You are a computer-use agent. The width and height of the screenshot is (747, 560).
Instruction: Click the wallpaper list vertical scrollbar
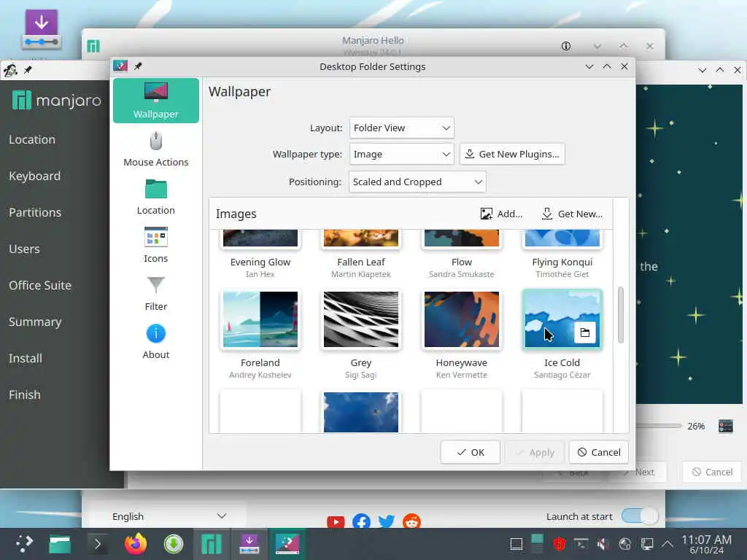[620, 315]
